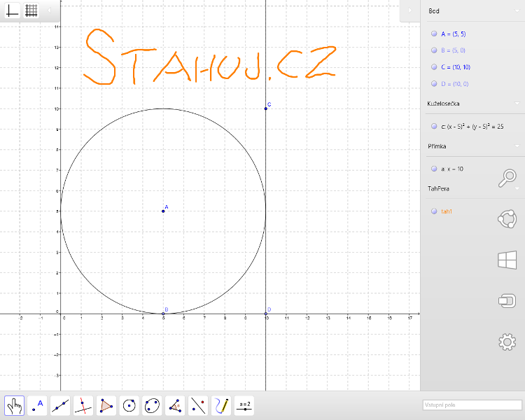
Task: Collapse the Kuželosečka group arrow
Action: (517, 104)
